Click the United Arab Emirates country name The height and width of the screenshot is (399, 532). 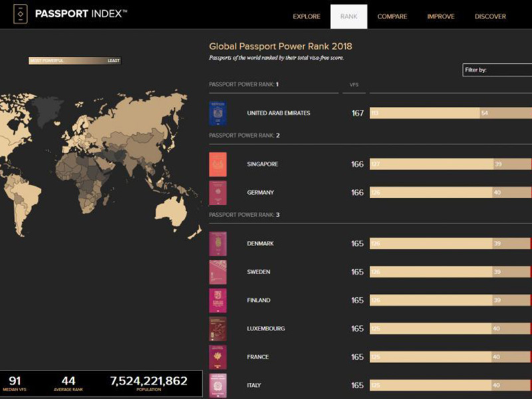pyautogui.click(x=279, y=113)
